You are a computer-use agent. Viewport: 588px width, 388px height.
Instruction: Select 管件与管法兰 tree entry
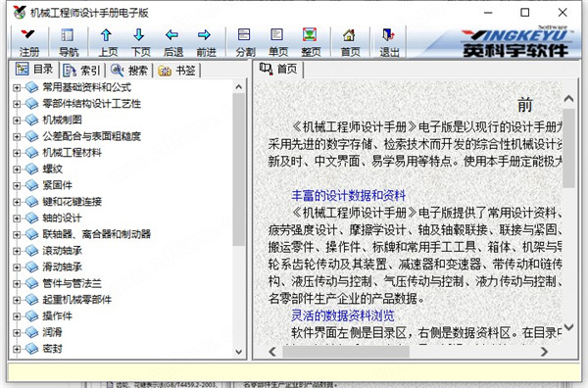(72, 283)
